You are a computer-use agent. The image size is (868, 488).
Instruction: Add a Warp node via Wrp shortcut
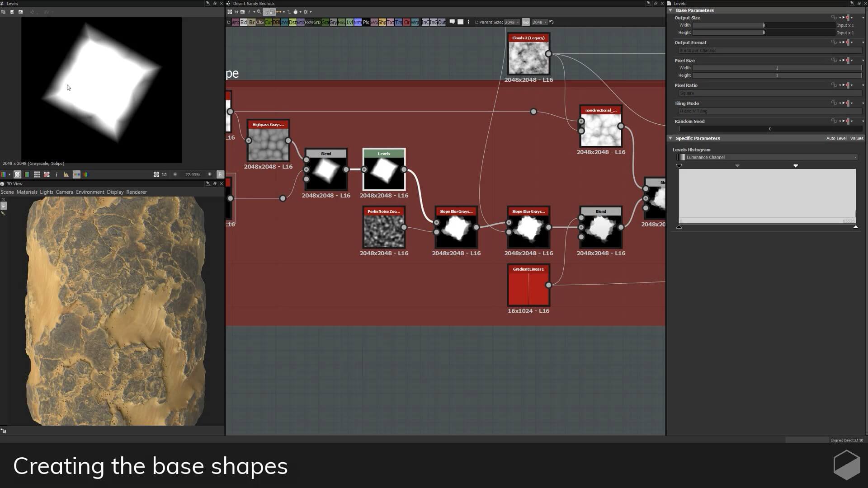[415, 22]
